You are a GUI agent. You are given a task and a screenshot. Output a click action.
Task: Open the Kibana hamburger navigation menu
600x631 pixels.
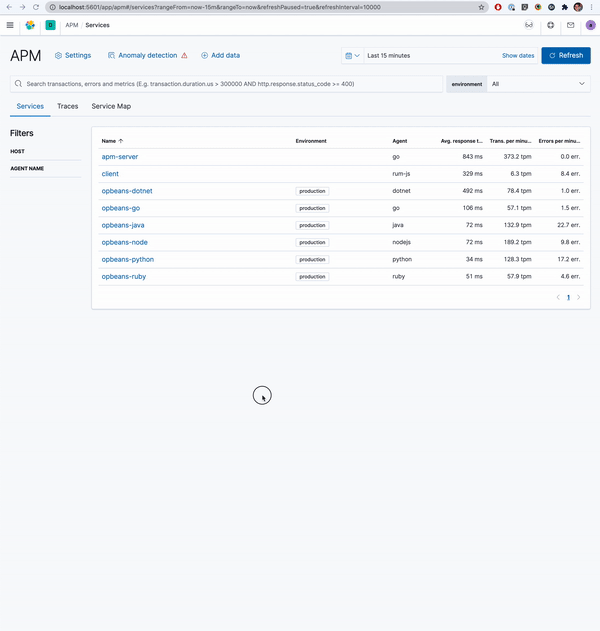click(x=10, y=25)
